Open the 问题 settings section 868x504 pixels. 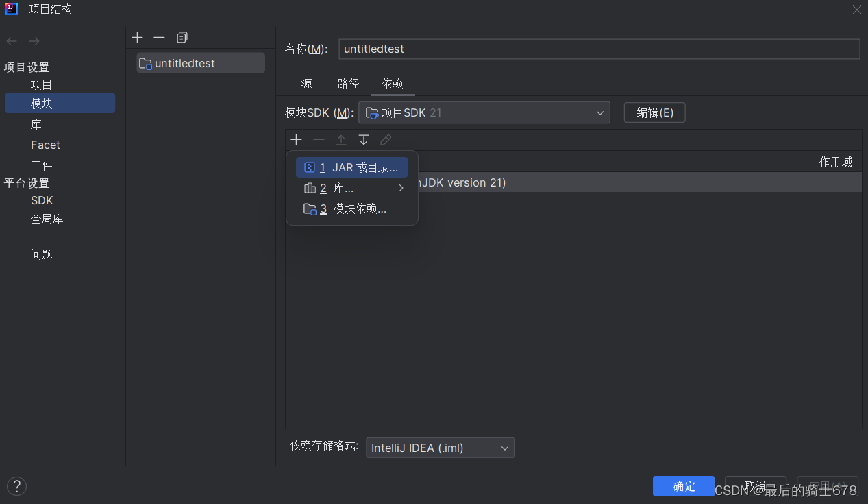click(x=42, y=254)
